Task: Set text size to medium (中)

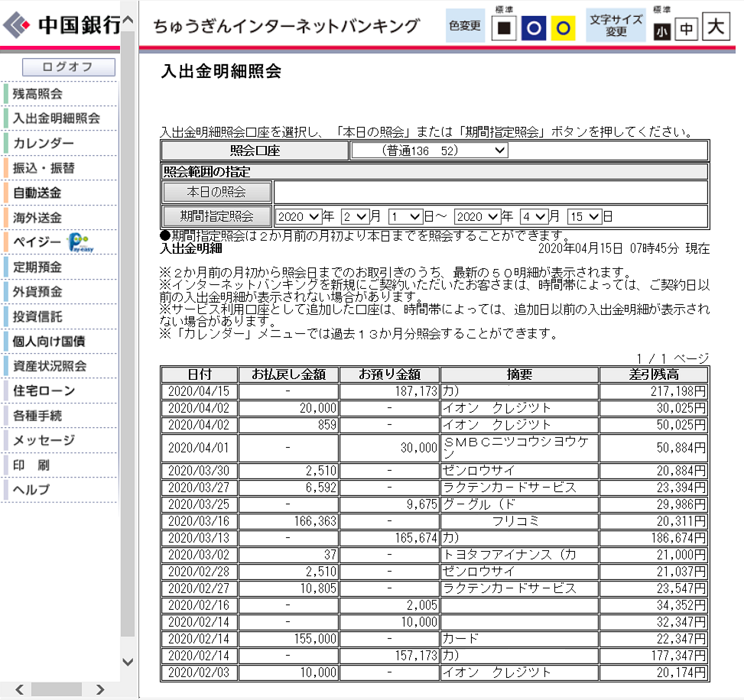Action: coord(687,31)
